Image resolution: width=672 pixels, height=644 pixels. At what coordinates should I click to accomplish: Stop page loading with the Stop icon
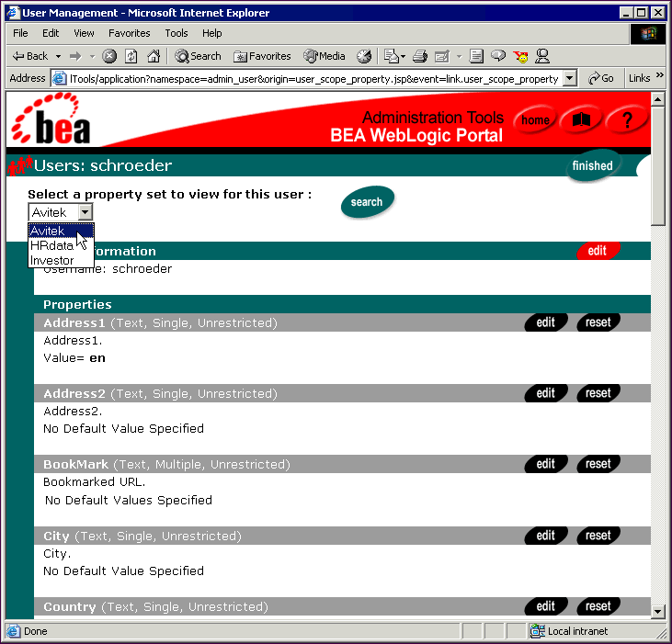[109, 56]
